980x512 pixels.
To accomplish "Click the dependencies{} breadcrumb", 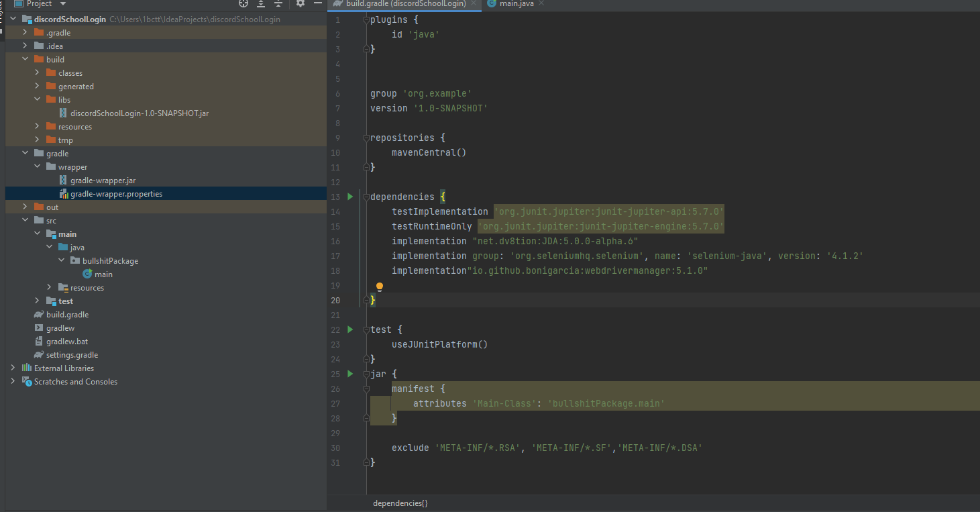I will click(400, 503).
